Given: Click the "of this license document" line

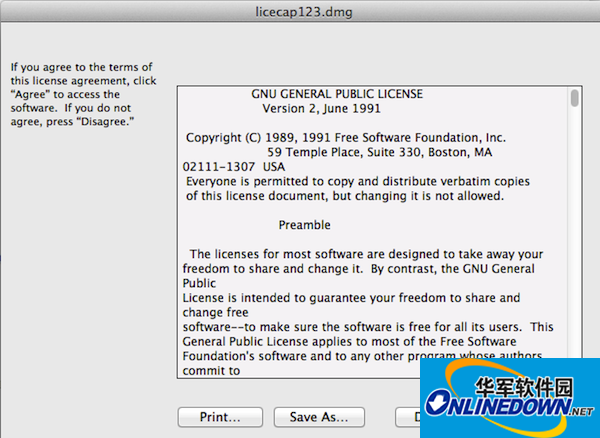Looking at the screenshot, I should (x=345, y=196).
